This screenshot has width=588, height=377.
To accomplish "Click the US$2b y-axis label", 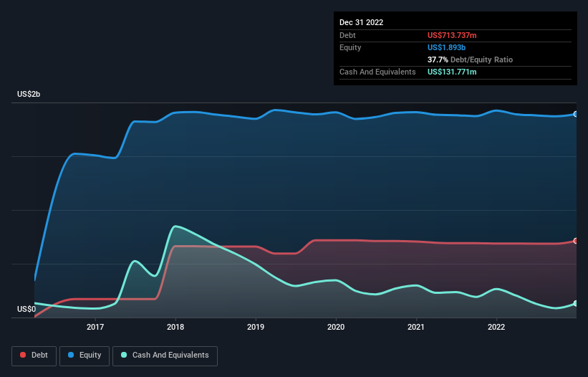I will click(29, 94).
